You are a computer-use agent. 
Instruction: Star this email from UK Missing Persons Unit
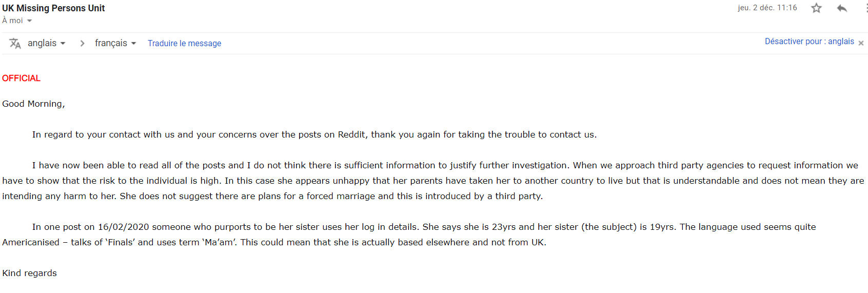pos(816,8)
